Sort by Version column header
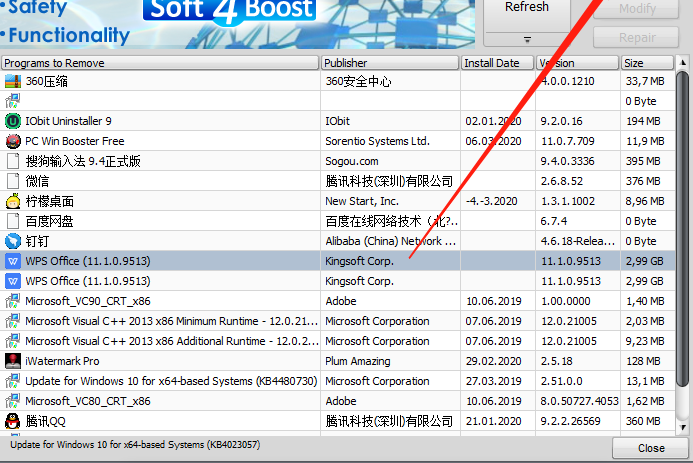This screenshot has width=693, height=463. click(577, 63)
